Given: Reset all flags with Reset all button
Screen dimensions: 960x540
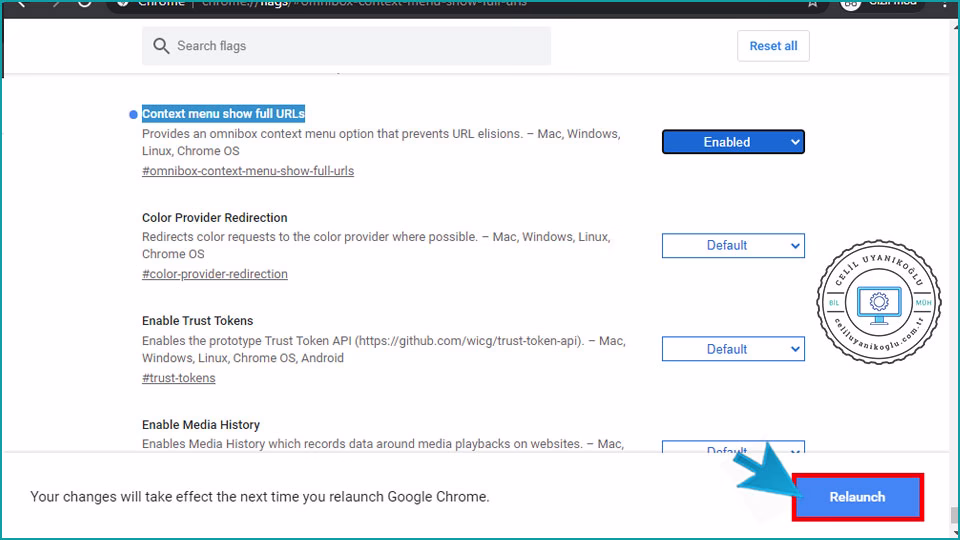Looking at the screenshot, I should [x=773, y=46].
